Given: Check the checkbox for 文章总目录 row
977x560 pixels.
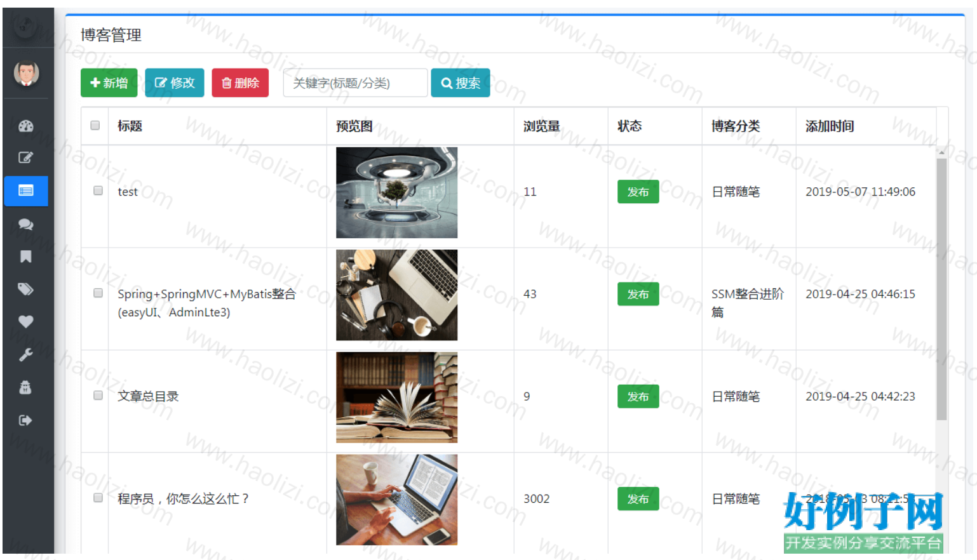Looking at the screenshot, I should [x=98, y=395].
